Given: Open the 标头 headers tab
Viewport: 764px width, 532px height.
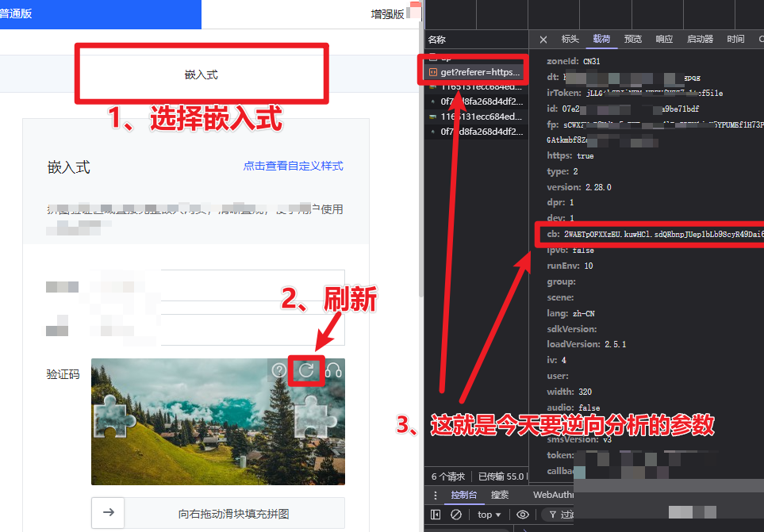Looking at the screenshot, I should click(x=570, y=40).
